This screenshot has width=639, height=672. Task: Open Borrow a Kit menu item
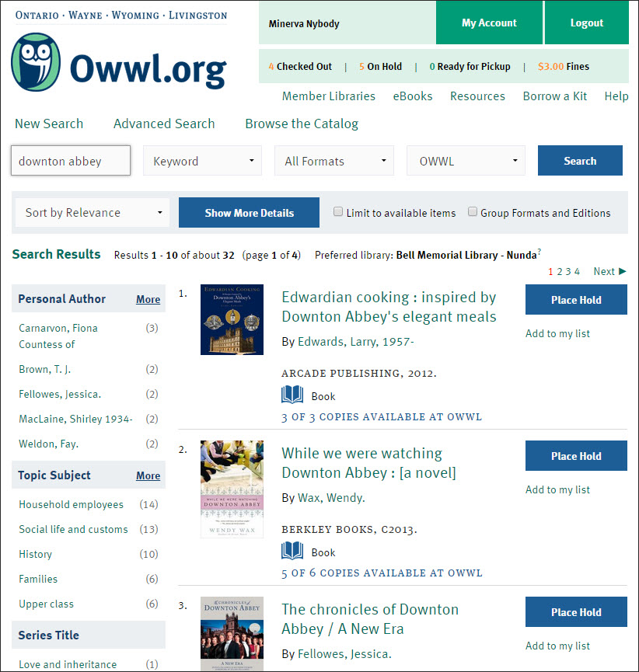tap(554, 96)
